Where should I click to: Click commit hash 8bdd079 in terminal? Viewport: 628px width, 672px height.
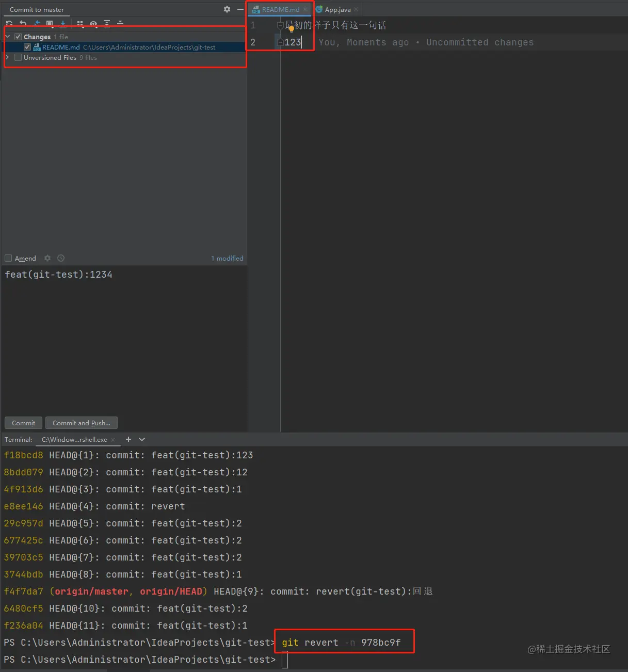[23, 472]
